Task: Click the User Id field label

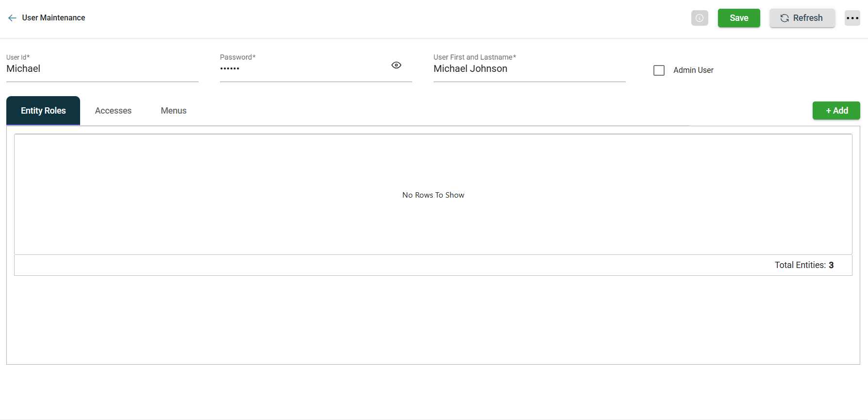Action: pyautogui.click(x=18, y=57)
